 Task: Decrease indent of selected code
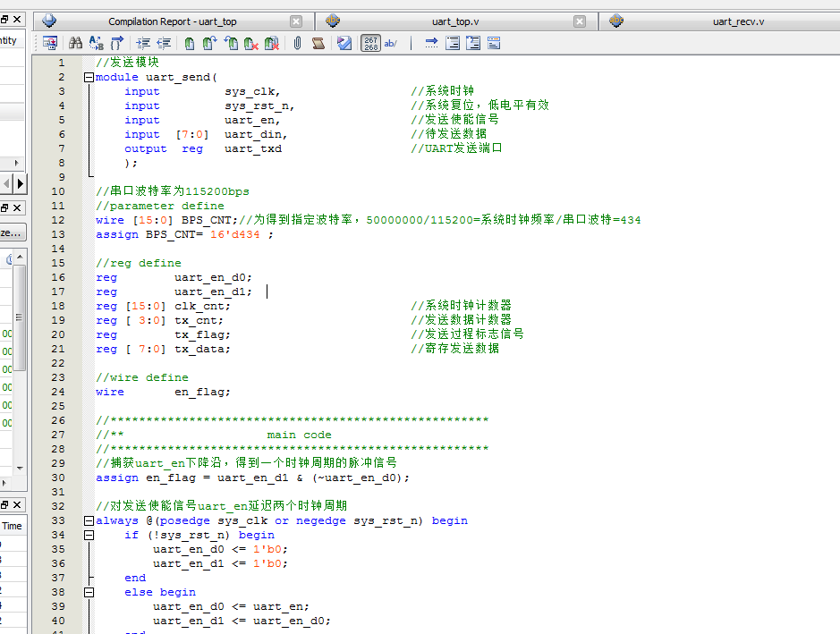tap(165, 43)
